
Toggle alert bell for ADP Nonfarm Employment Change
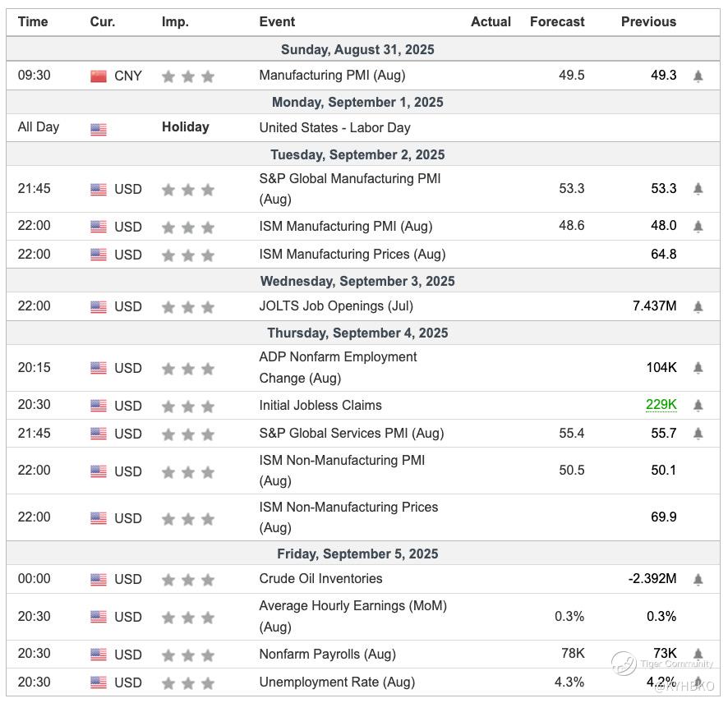[x=698, y=368]
